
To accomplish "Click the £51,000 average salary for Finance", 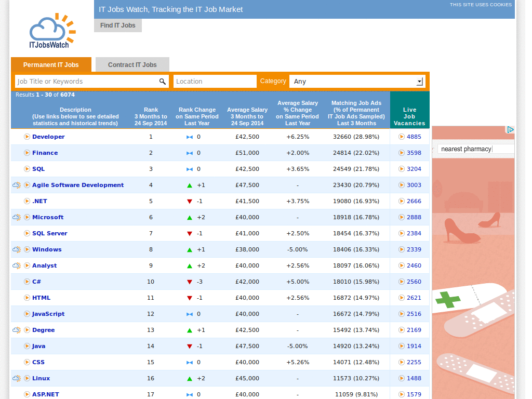I will click(247, 153).
